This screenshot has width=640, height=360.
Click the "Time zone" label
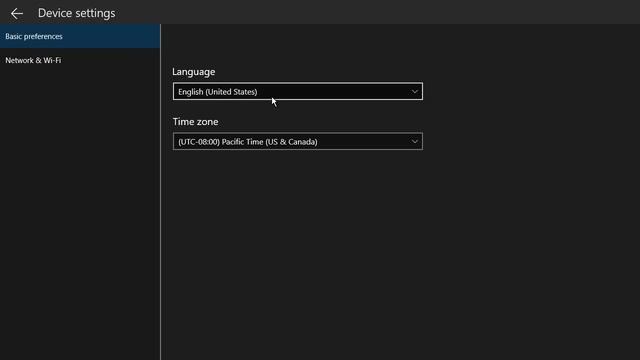click(195, 122)
